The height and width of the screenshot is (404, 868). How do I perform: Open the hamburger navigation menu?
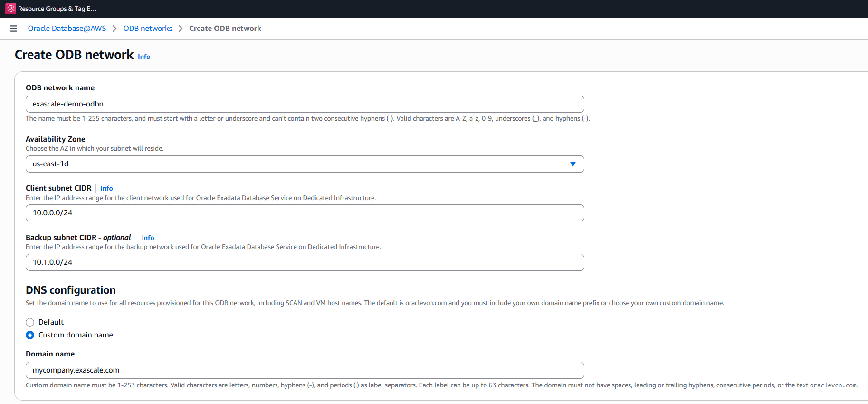point(13,29)
